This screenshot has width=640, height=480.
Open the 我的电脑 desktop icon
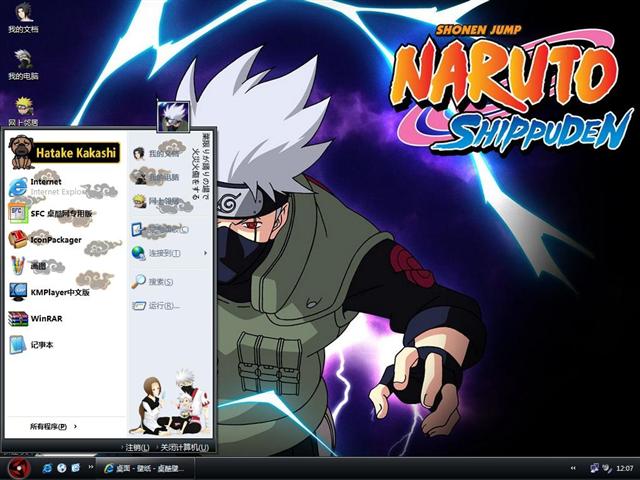(x=23, y=64)
